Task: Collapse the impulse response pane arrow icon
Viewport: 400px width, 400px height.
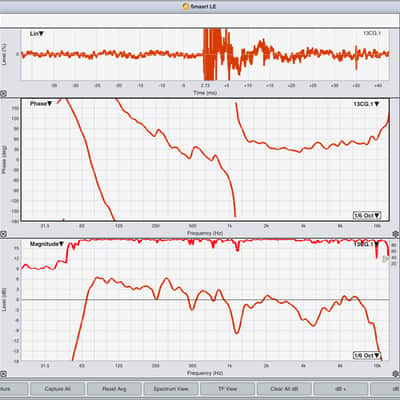Action: coord(3,94)
